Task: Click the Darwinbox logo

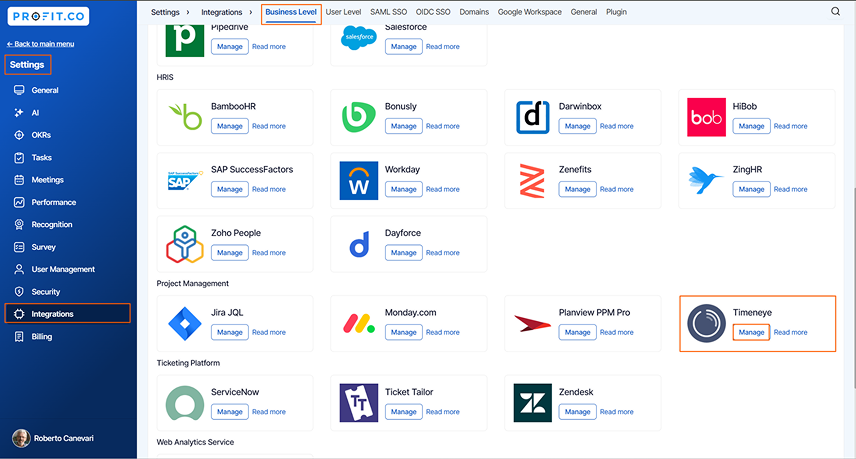Action: tap(532, 117)
